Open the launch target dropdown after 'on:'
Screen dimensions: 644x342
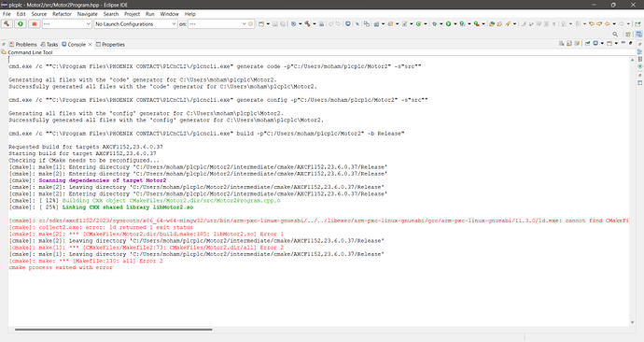click(217, 24)
